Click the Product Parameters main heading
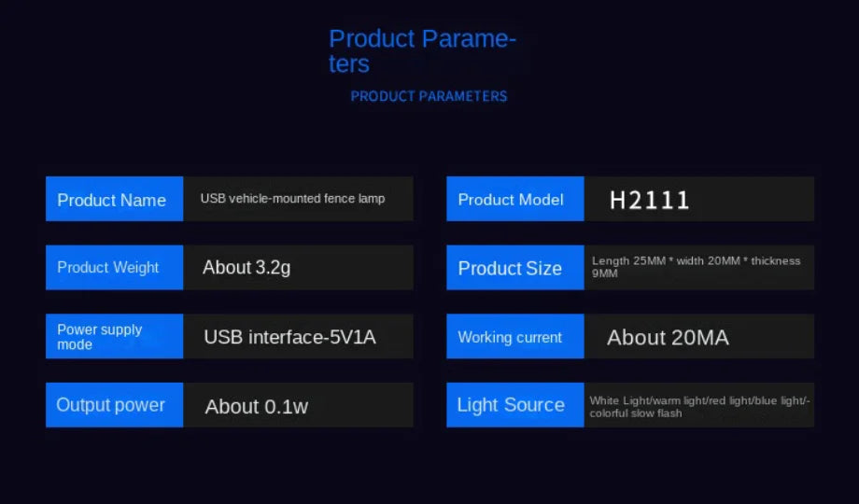The image size is (859, 504). click(422, 51)
